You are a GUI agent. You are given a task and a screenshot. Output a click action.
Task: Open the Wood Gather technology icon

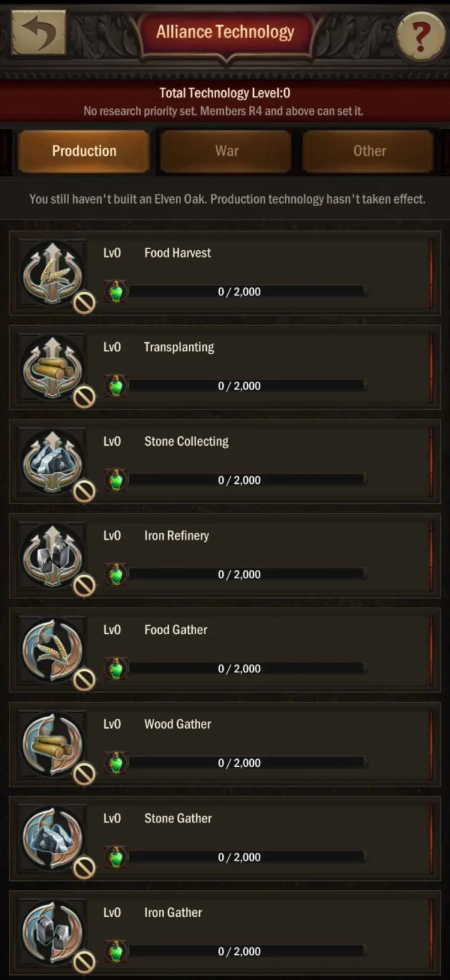[x=53, y=745]
